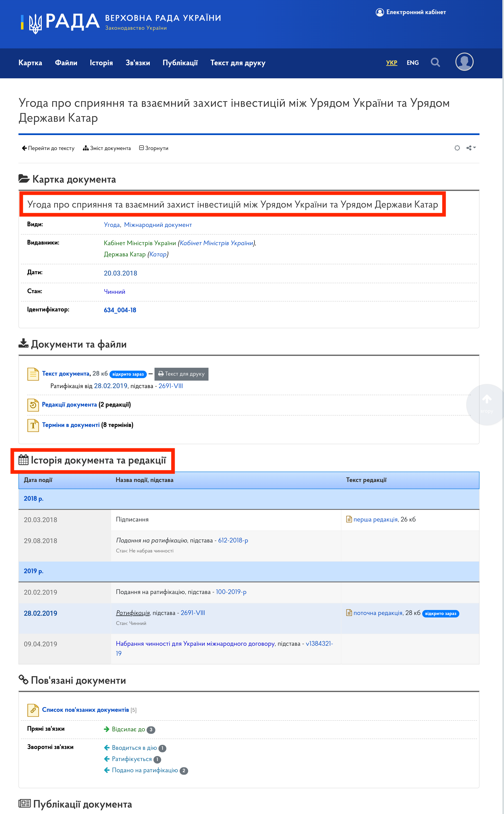Open Вводиться в дію link
The width and height of the screenshot is (504, 814).
pos(134,748)
